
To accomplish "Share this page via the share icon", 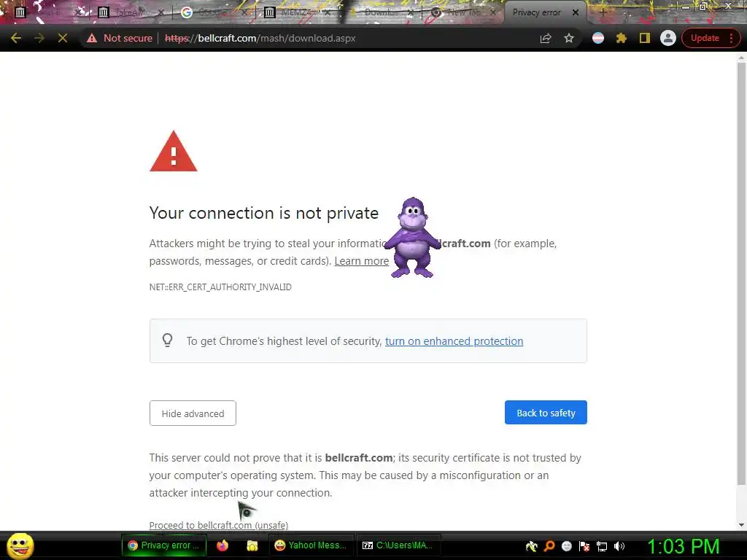I will pyautogui.click(x=546, y=38).
